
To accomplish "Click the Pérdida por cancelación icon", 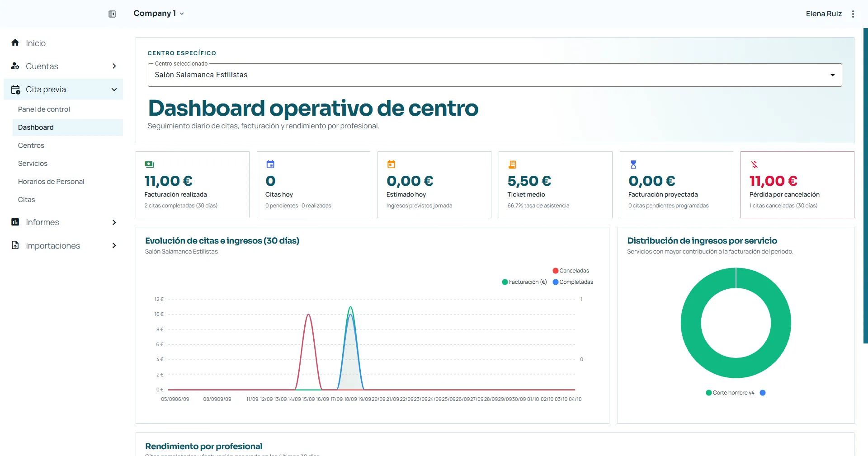I will [x=755, y=165].
